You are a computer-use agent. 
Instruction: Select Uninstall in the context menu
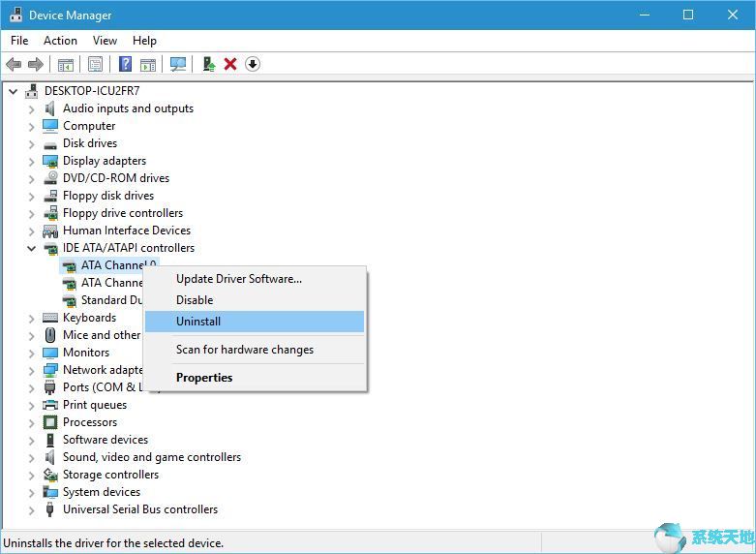point(254,322)
